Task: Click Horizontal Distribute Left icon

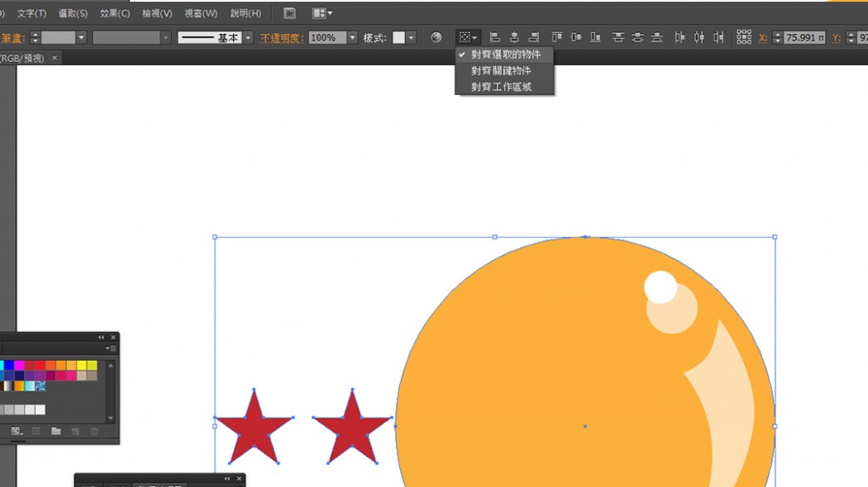Action: click(x=679, y=37)
